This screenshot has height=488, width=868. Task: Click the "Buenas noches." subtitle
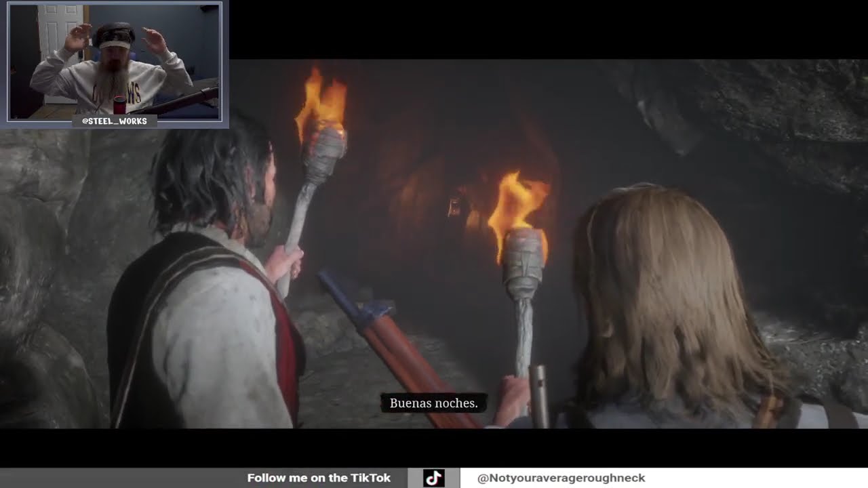point(434,403)
